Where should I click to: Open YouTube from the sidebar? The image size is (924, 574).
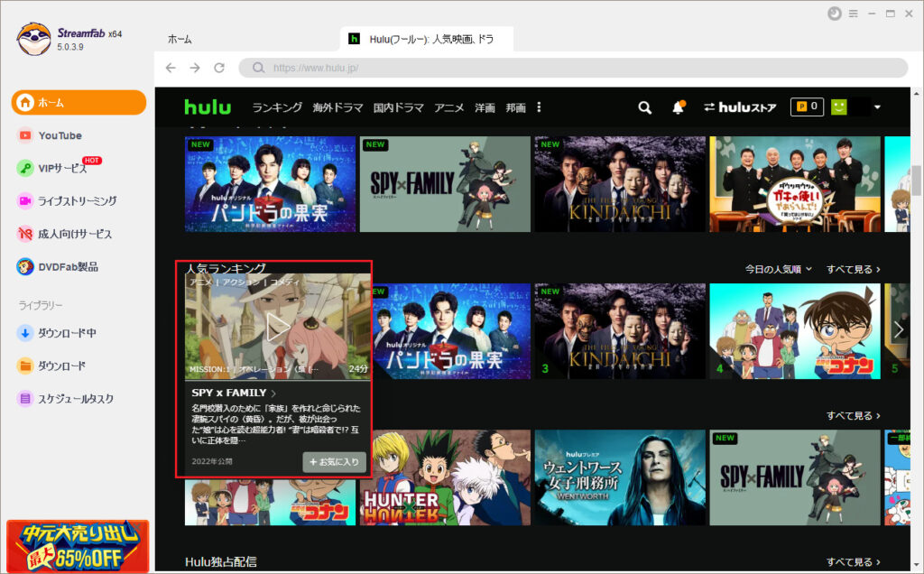tap(60, 135)
